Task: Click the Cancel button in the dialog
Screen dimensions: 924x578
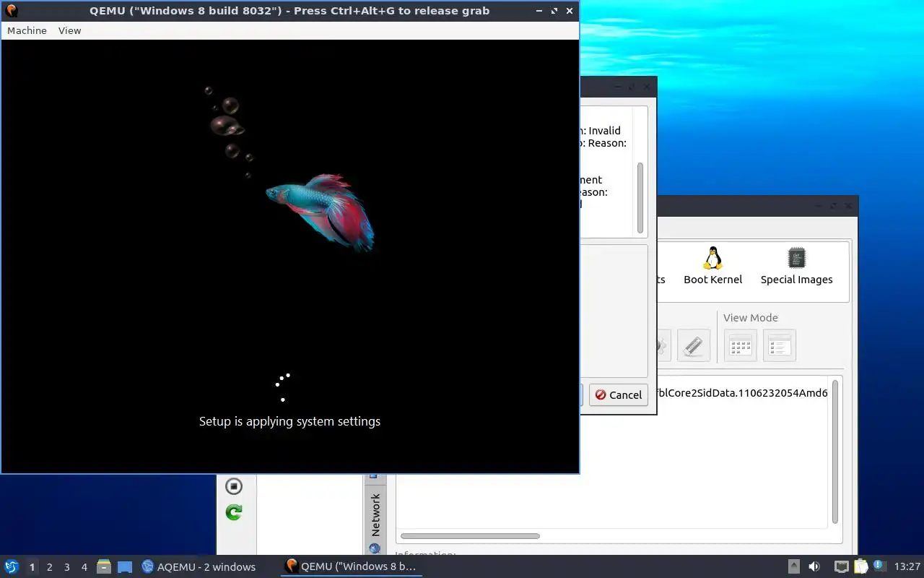Action: click(619, 394)
